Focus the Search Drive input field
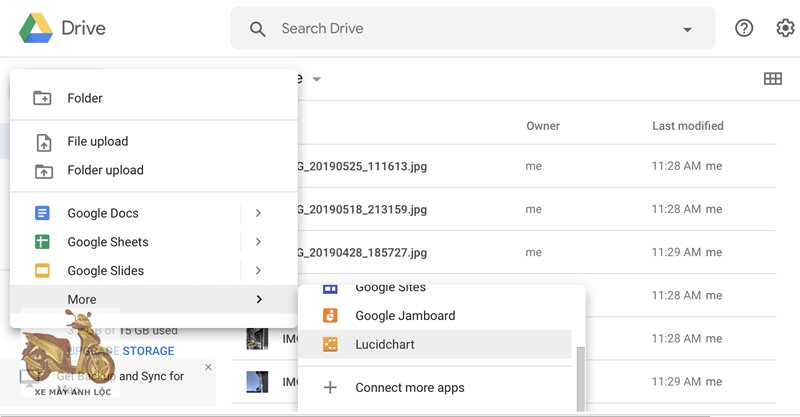Image resolution: width=800 pixels, height=417 pixels. (x=472, y=28)
